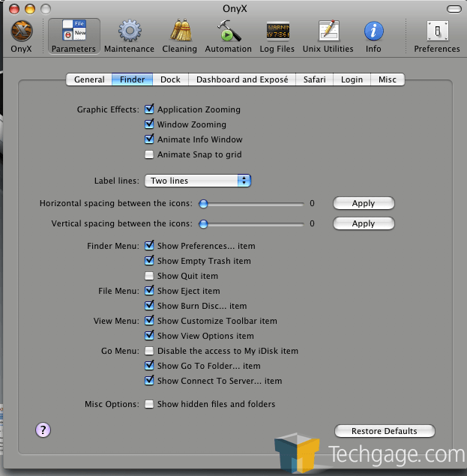
Task: Toggle Animate Info Window checkbox
Action: tap(149, 139)
